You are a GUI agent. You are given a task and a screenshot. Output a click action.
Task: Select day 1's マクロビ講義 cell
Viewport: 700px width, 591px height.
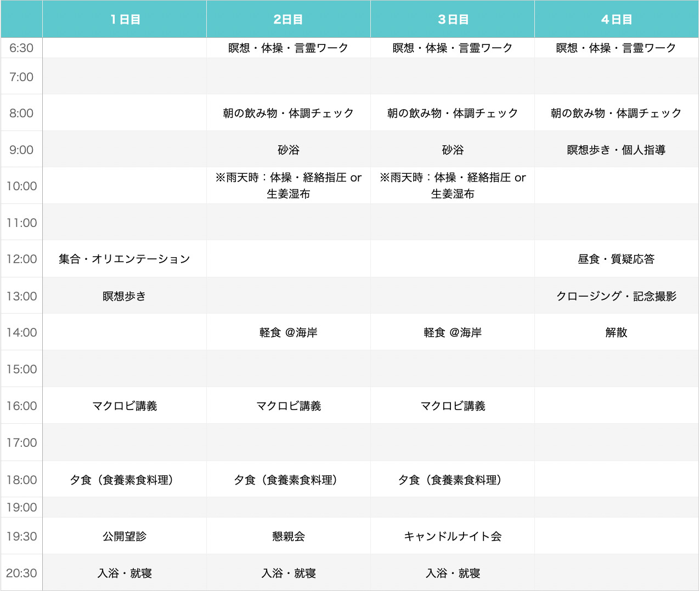125,406
